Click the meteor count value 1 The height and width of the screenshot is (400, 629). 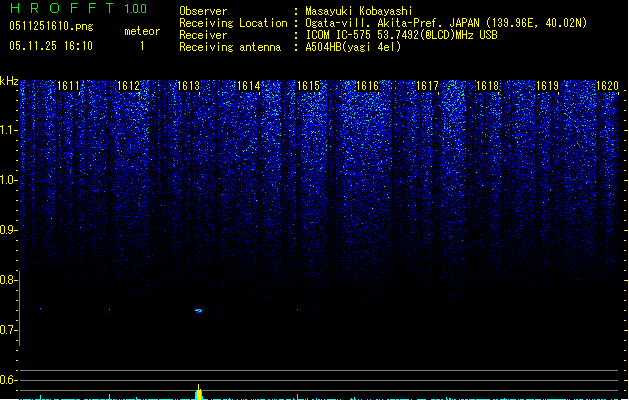coord(142,46)
